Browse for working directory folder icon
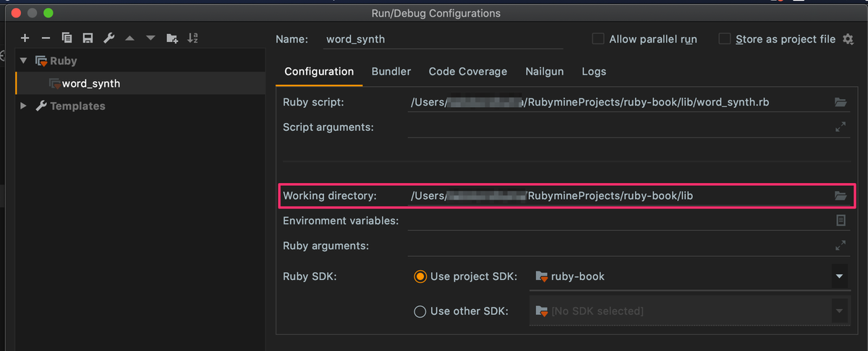The width and height of the screenshot is (868, 351). click(x=841, y=195)
